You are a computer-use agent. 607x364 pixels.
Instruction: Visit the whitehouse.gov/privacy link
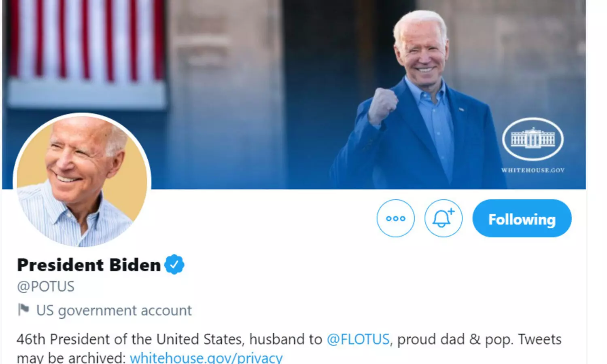(206, 358)
